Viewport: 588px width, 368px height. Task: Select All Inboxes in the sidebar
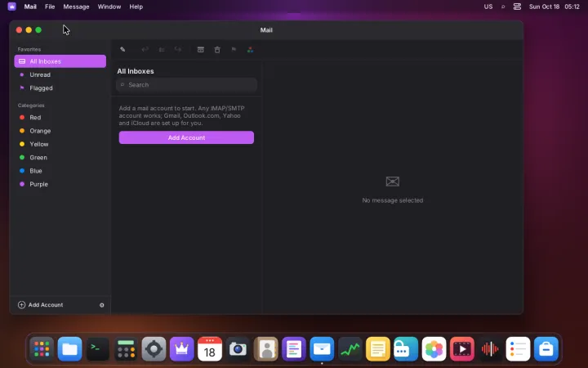point(60,61)
